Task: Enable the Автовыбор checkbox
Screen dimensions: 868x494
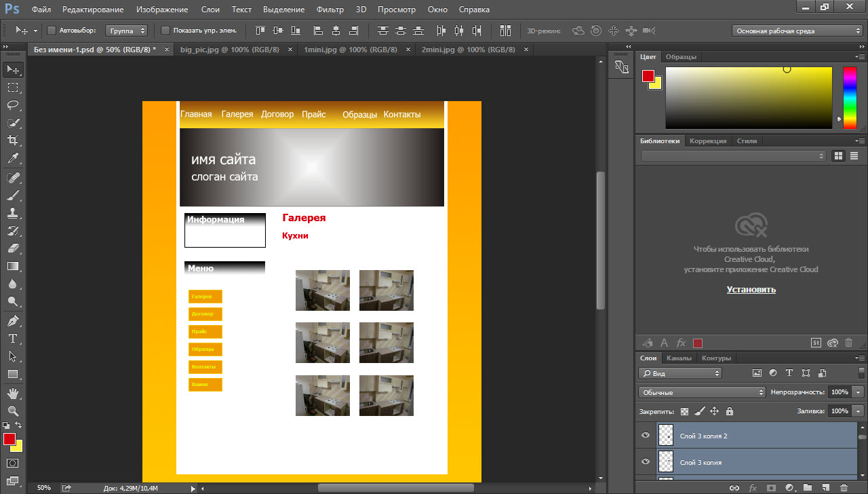Action: coord(52,31)
